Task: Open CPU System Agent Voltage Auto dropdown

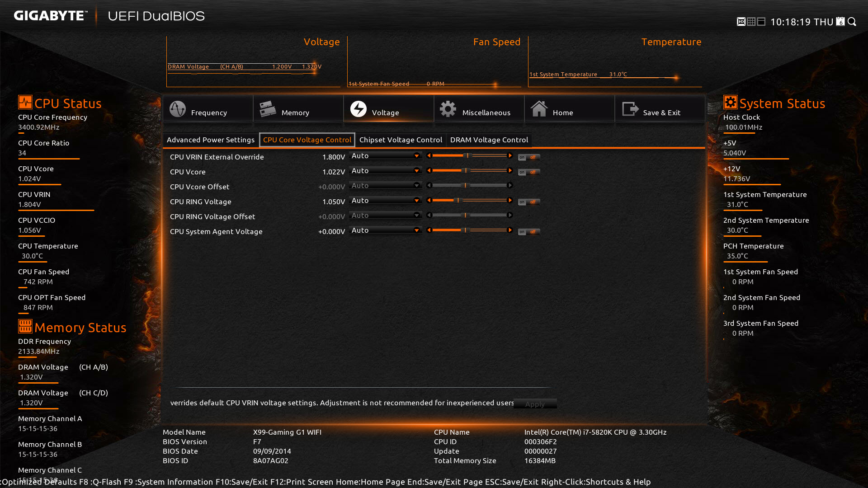Action: pos(385,230)
